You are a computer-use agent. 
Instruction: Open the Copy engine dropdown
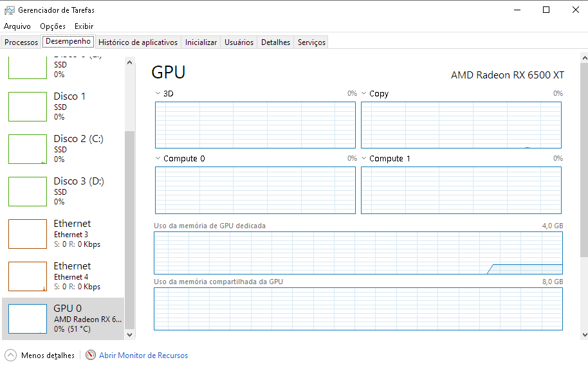tap(363, 93)
